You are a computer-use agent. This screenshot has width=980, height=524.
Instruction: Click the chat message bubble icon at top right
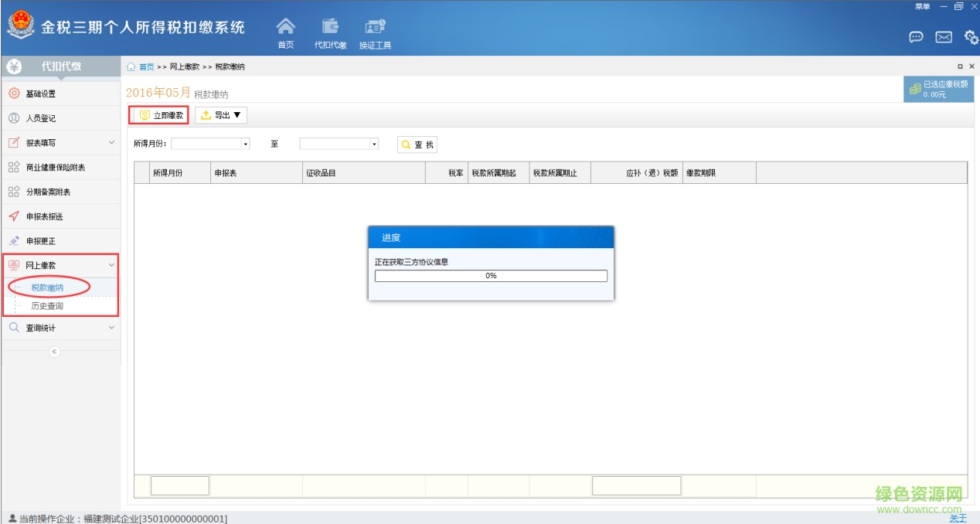pyautogui.click(x=917, y=36)
